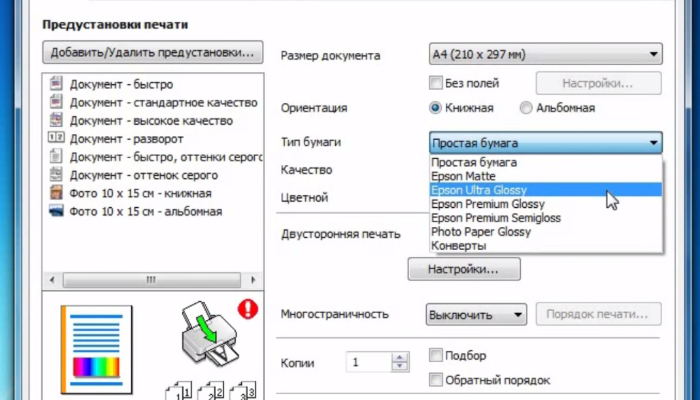This screenshot has width=700, height=400.
Task: Enable the 'Без полей' checkbox
Action: coord(435,83)
